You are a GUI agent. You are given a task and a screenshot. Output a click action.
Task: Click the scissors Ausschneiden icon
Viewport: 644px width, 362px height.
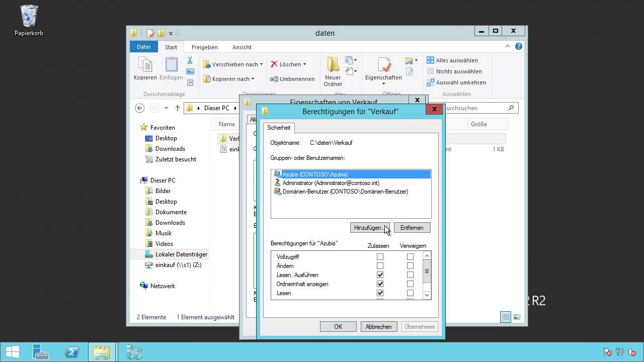click(190, 60)
